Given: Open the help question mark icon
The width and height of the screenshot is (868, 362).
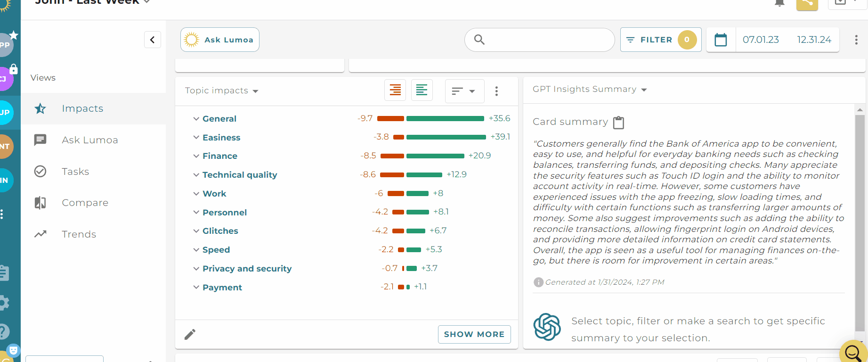Looking at the screenshot, I should pyautogui.click(x=4, y=332).
